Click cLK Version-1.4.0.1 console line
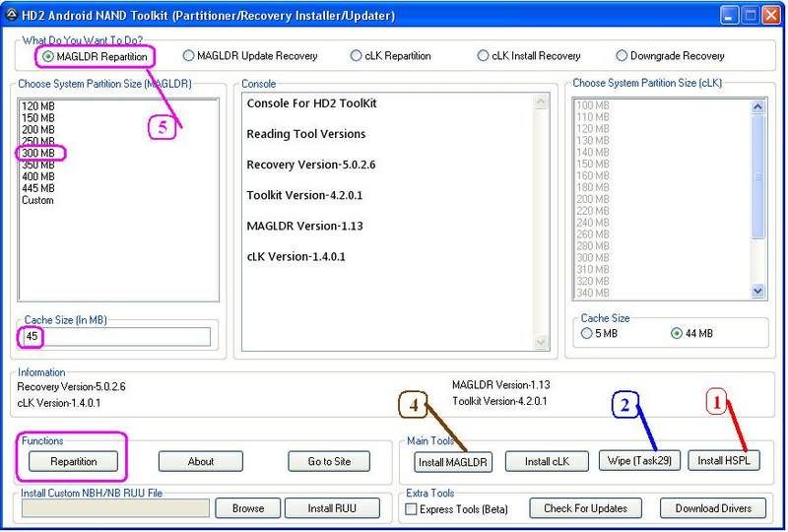The width and height of the screenshot is (788, 532). coord(296,256)
